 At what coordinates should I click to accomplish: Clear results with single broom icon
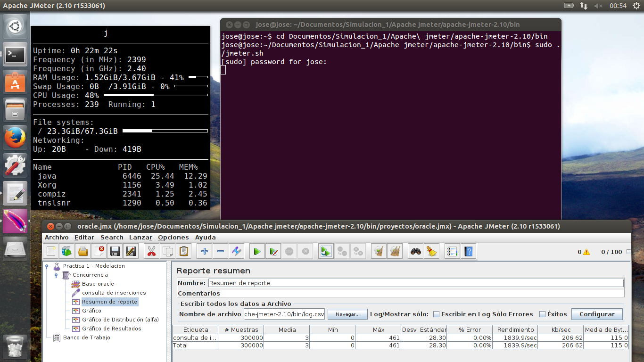tap(378, 251)
